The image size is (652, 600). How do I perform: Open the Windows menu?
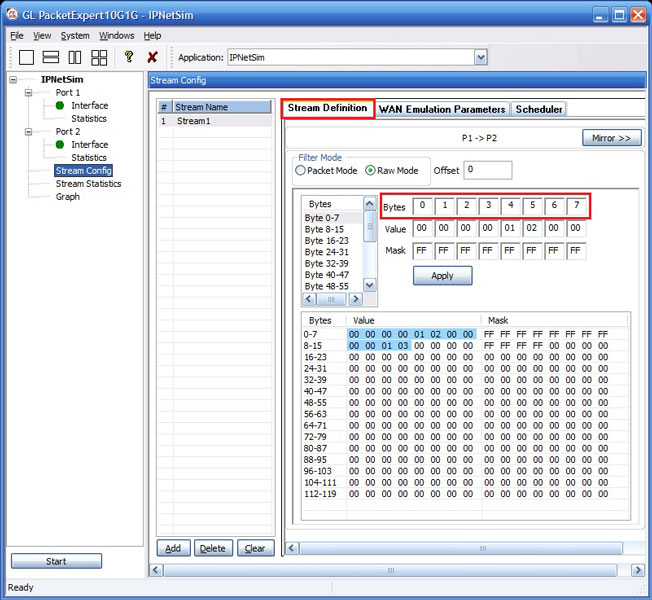click(116, 36)
